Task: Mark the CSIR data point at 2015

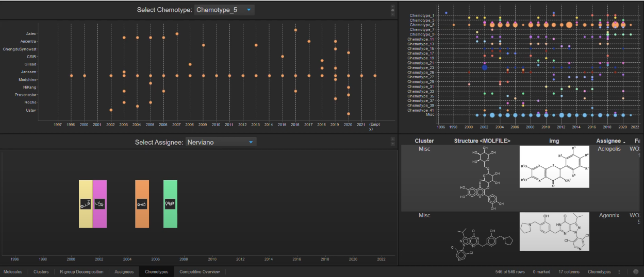Action: [x=283, y=56]
